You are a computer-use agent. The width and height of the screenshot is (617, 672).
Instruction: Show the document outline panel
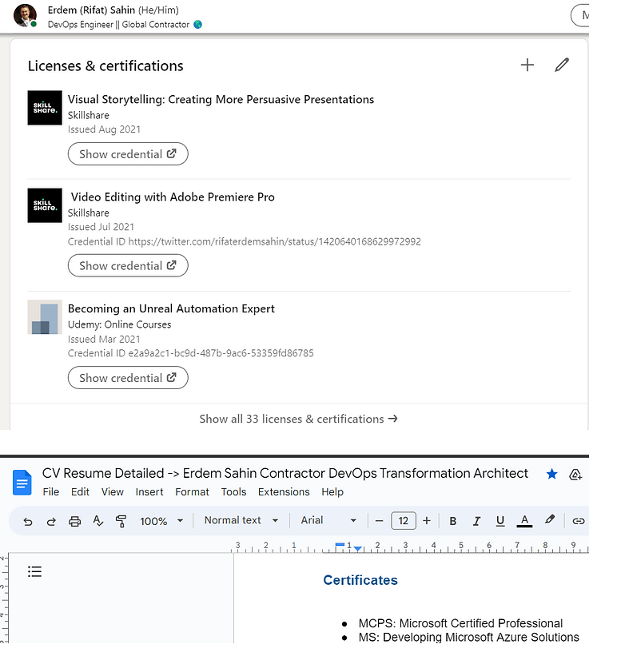point(34,571)
